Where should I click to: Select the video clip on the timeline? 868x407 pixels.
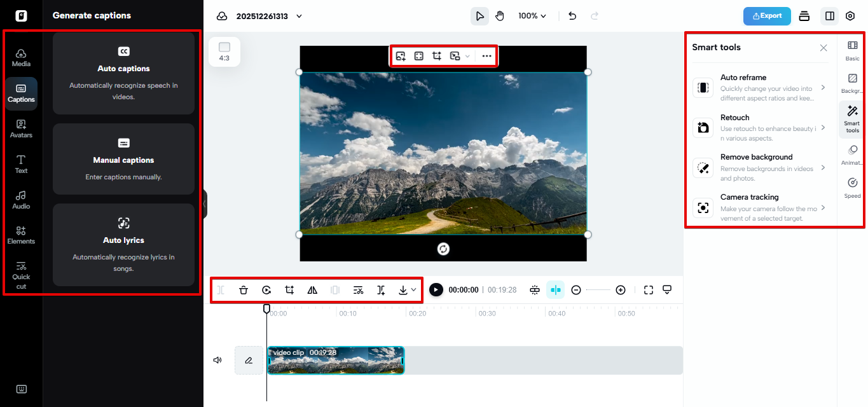(336, 359)
